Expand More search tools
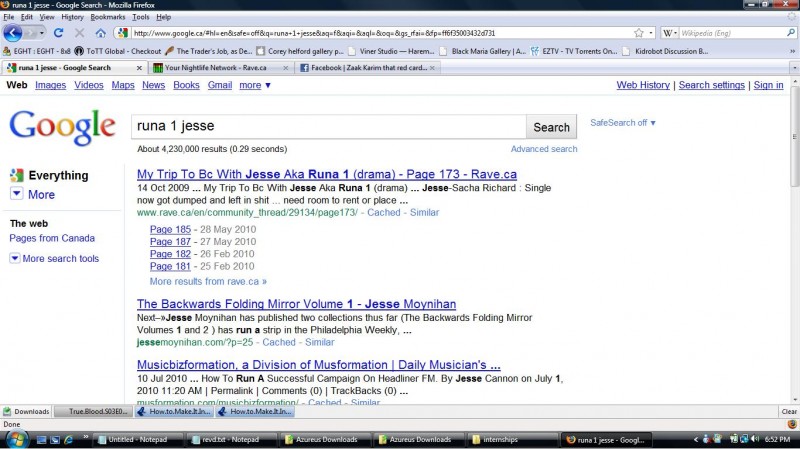 tap(54, 259)
